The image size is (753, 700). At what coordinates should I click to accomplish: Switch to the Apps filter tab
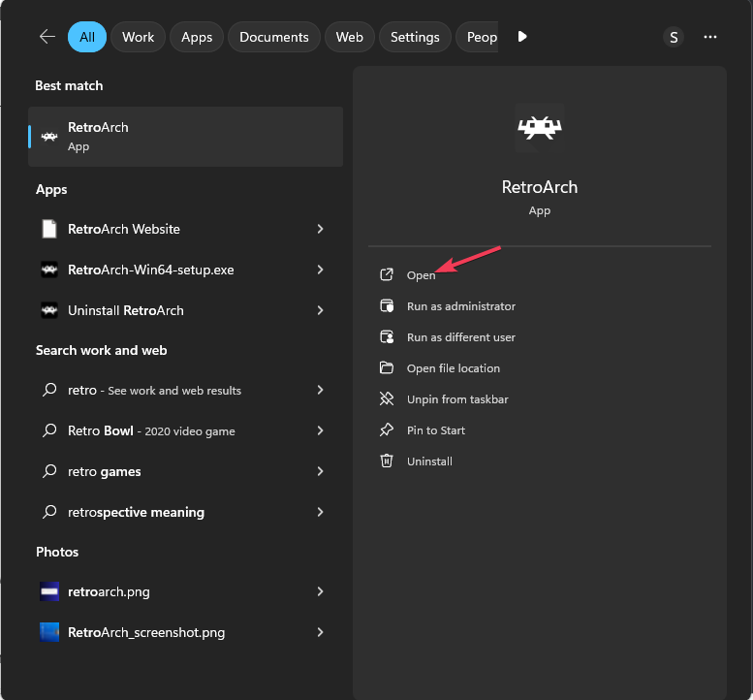pos(197,37)
